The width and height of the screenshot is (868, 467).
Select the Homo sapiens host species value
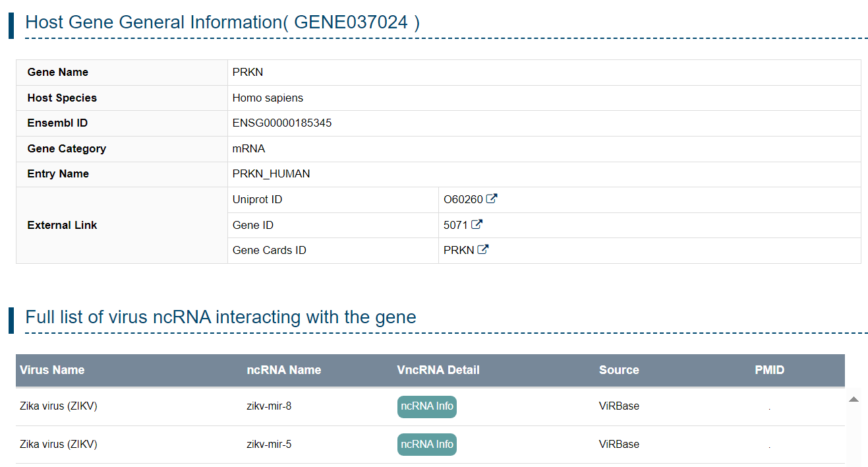pyautogui.click(x=268, y=98)
